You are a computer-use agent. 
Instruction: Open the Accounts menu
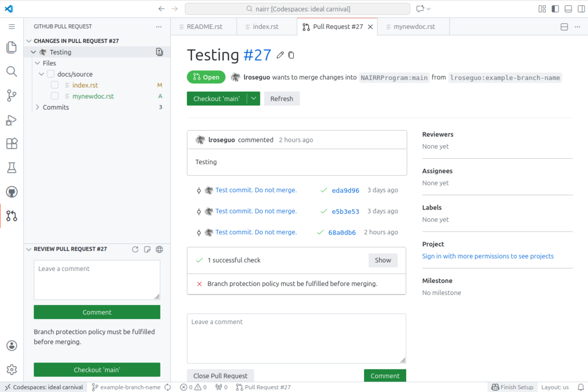tap(12, 346)
